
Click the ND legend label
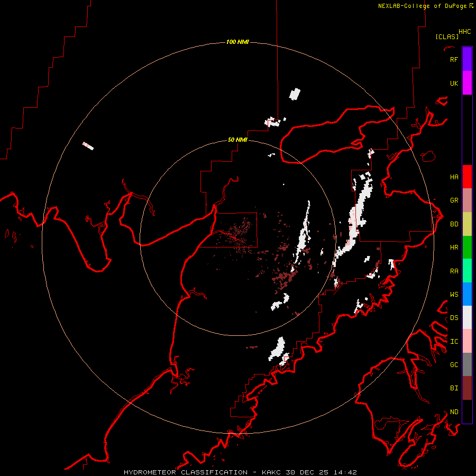(x=454, y=411)
